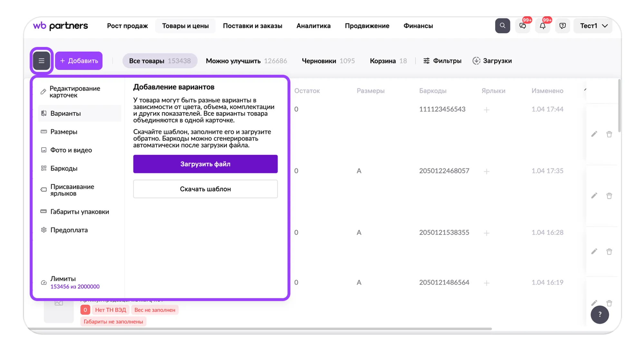
Task: Open the Загрузки downloads section
Action: click(x=492, y=61)
